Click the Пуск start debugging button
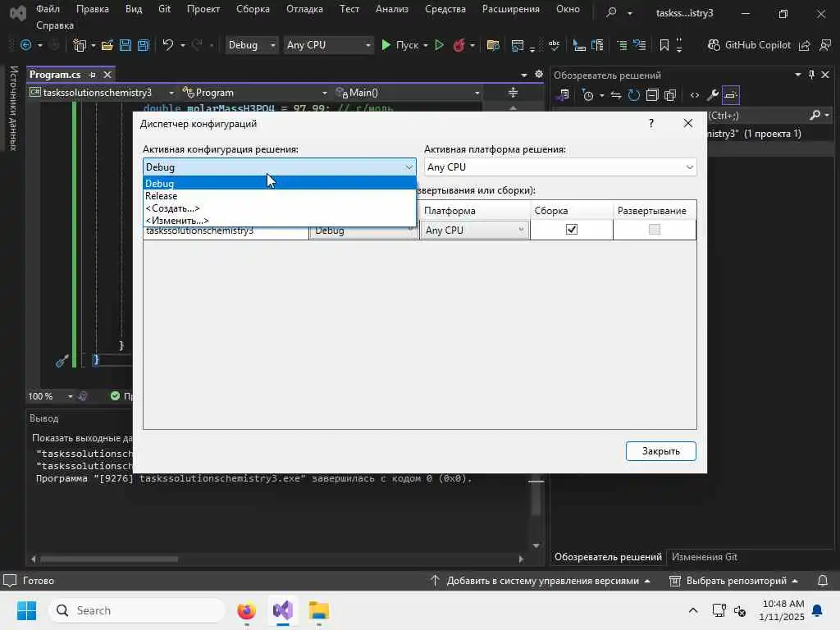This screenshot has height=630, width=840. coord(399,45)
